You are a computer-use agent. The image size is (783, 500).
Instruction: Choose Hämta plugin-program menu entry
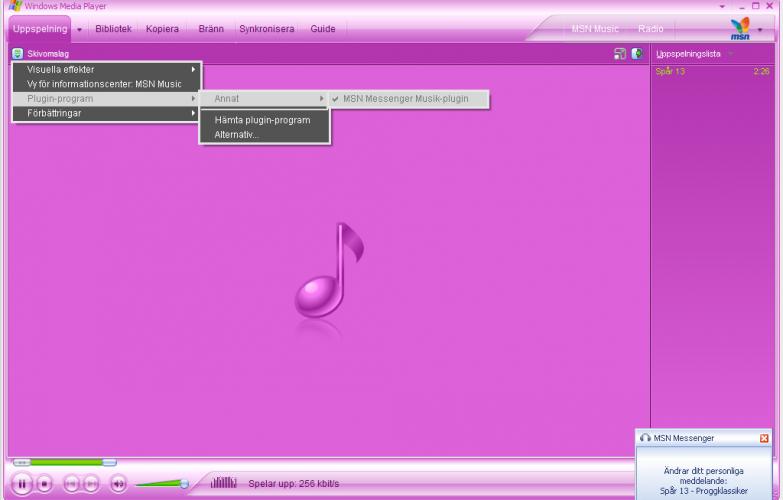coord(262,120)
